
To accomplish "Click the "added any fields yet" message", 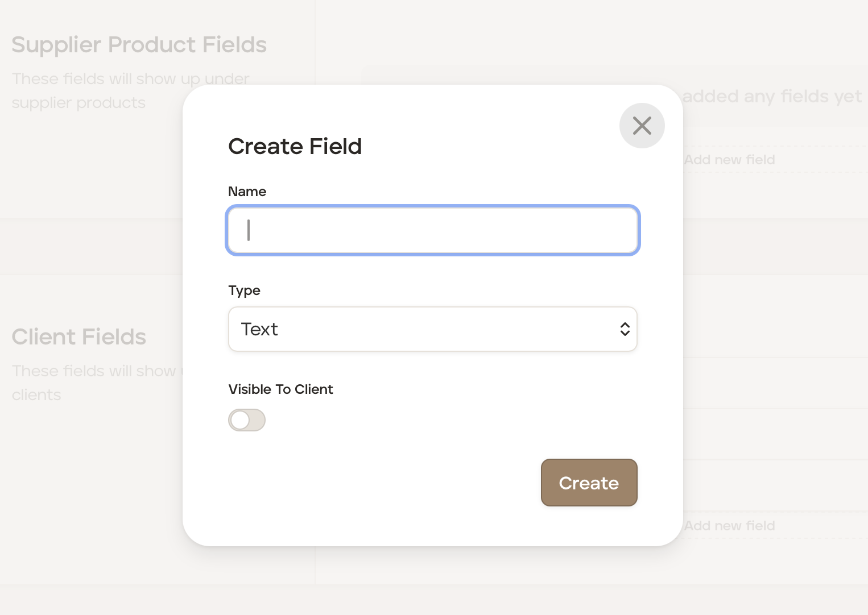I will pyautogui.click(x=772, y=97).
